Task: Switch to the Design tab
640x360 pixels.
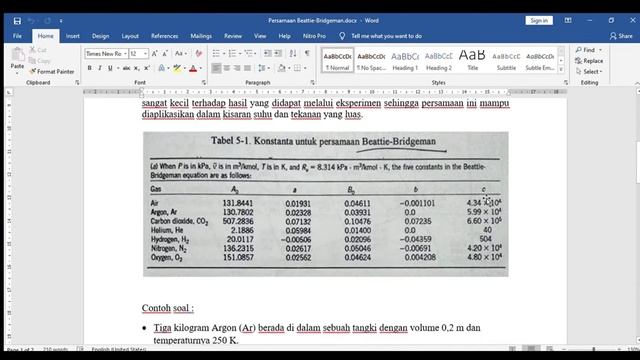Action: click(100, 36)
